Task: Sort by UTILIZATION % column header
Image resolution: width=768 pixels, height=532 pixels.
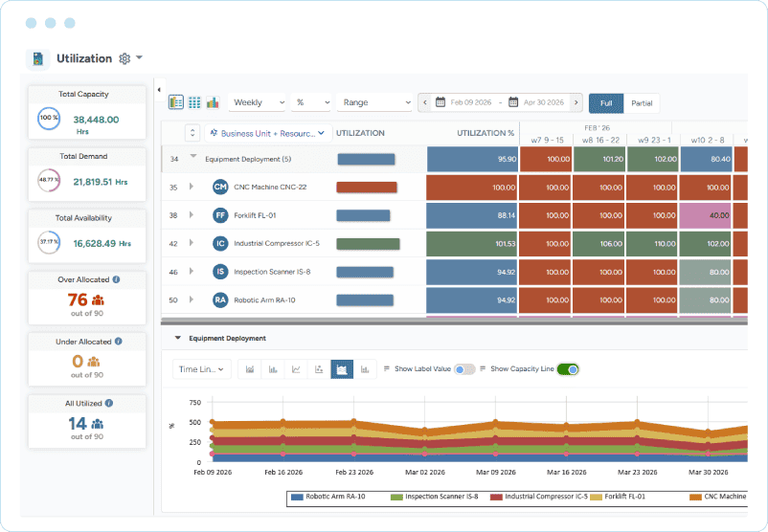Action: tap(486, 133)
